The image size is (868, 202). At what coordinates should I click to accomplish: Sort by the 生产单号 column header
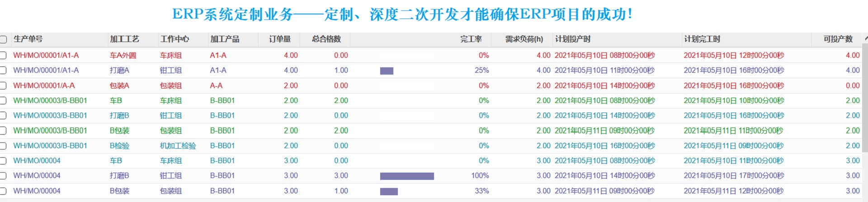pyautogui.click(x=28, y=39)
